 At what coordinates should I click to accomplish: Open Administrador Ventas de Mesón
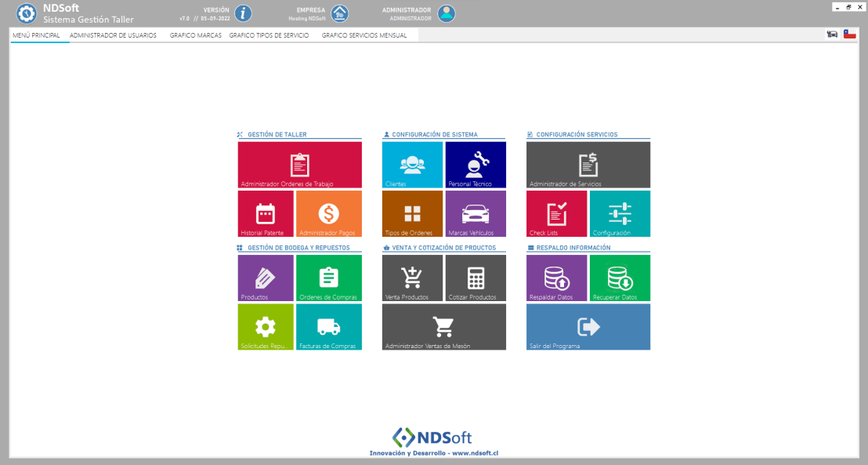coord(443,327)
